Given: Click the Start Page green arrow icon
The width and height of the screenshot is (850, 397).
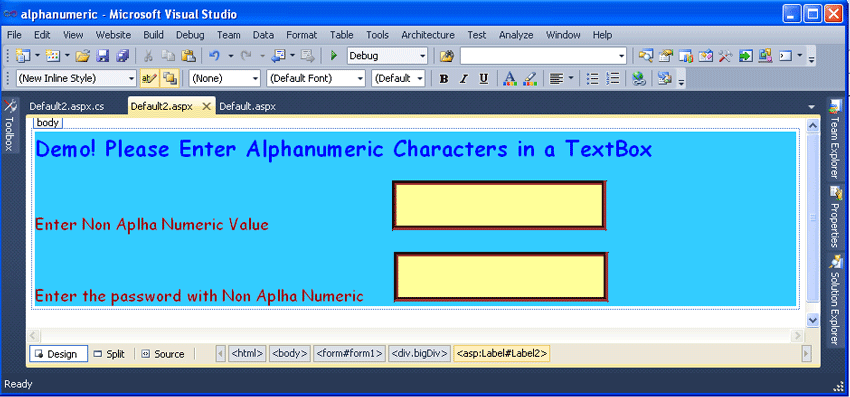Looking at the screenshot, I should pos(746,55).
